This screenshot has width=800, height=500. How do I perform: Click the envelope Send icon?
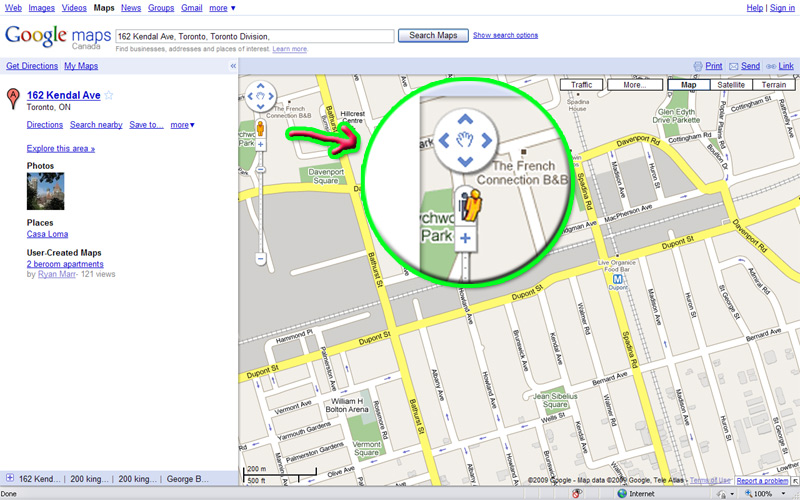click(734, 66)
